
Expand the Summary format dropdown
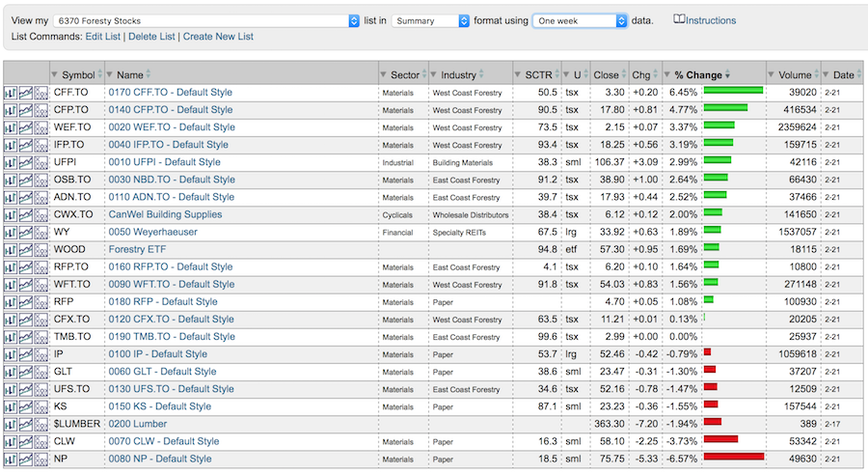coord(431,20)
